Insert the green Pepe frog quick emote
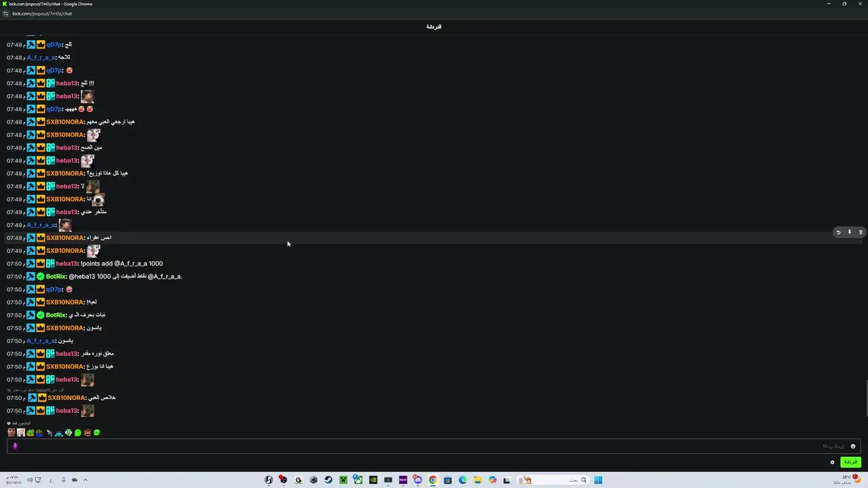 (x=30, y=432)
